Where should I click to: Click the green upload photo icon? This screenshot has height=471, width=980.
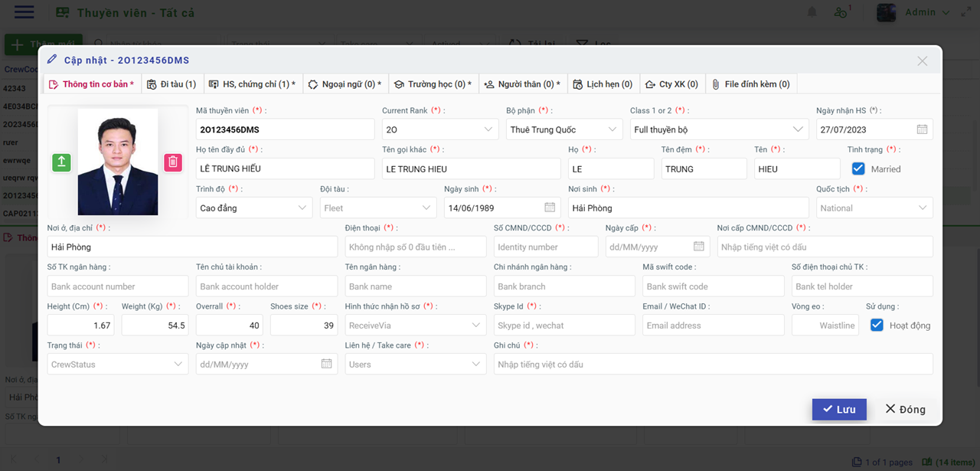62,162
